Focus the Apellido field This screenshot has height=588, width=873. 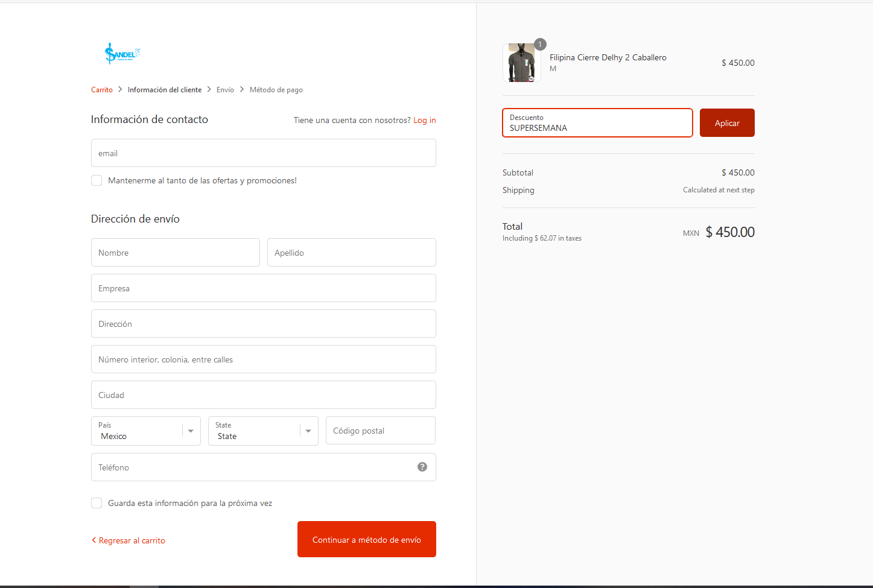pos(352,252)
